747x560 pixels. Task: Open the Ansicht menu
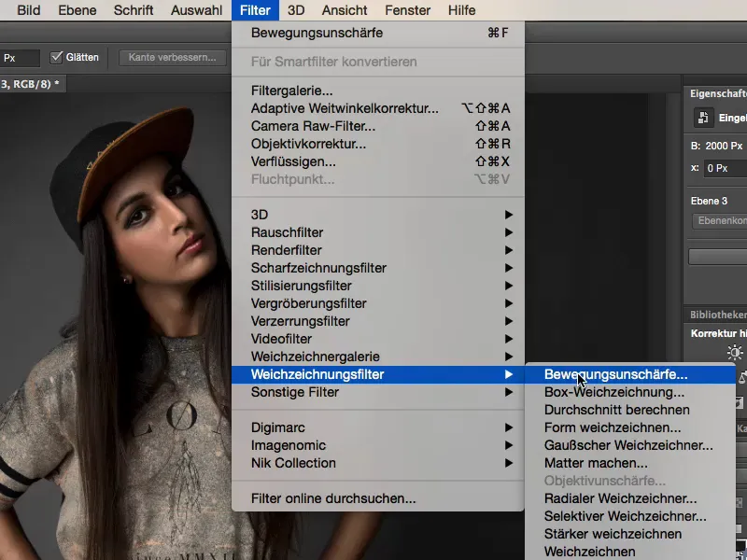click(x=344, y=10)
